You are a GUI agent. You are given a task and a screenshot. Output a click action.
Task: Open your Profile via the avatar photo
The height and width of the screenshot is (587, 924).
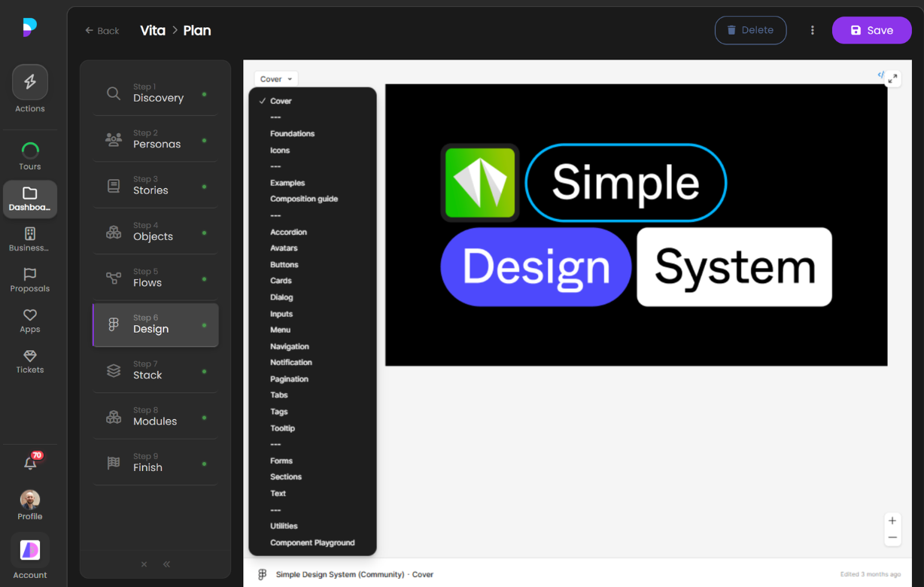[x=29, y=499]
